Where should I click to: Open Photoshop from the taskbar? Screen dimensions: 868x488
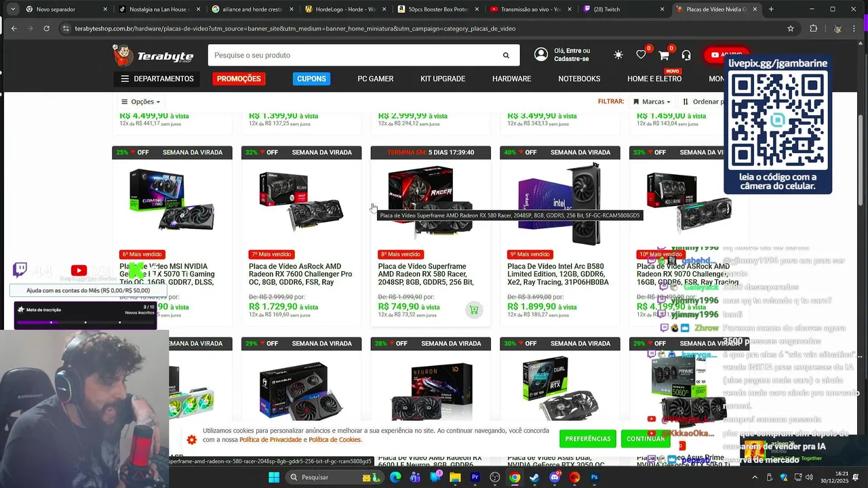[x=595, y=477]
